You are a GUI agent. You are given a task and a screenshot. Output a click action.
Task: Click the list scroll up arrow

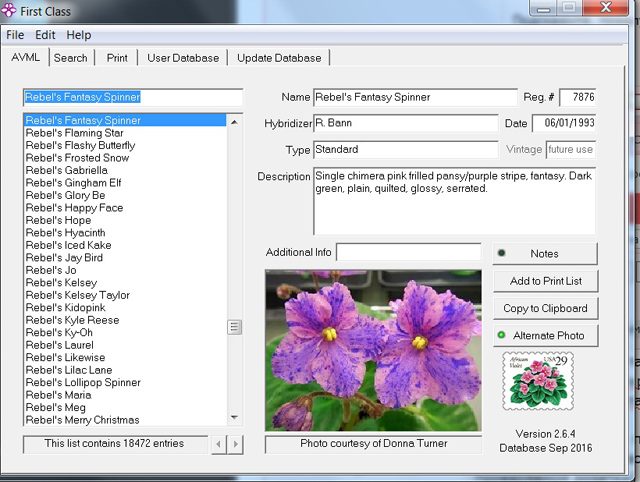point(234,122)
